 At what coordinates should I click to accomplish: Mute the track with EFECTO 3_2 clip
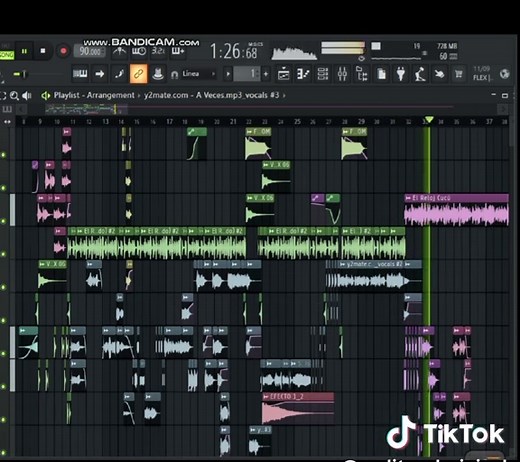pyautogui.click(x=4, y=419)
